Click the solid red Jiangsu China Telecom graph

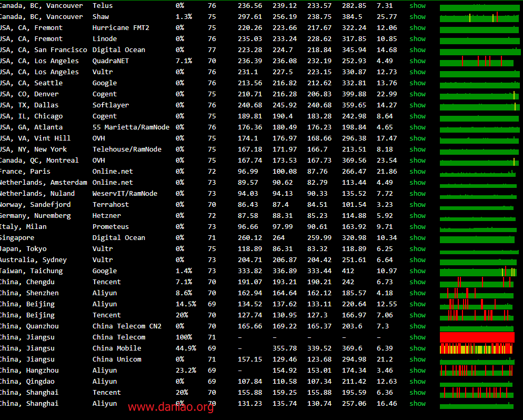click(x=477, y=337)
